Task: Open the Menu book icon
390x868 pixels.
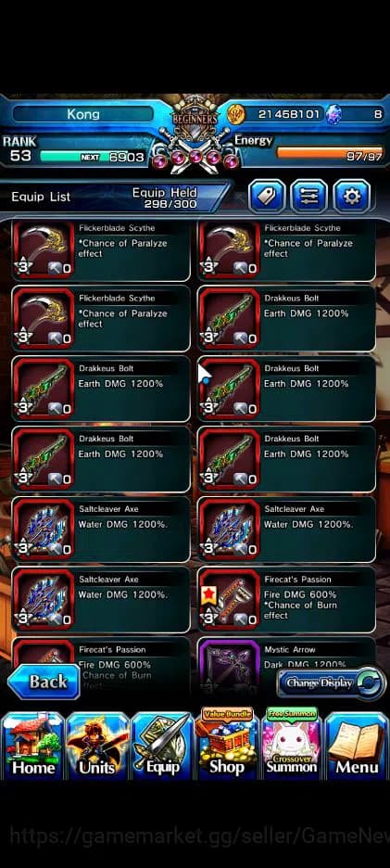Action: 357,746
